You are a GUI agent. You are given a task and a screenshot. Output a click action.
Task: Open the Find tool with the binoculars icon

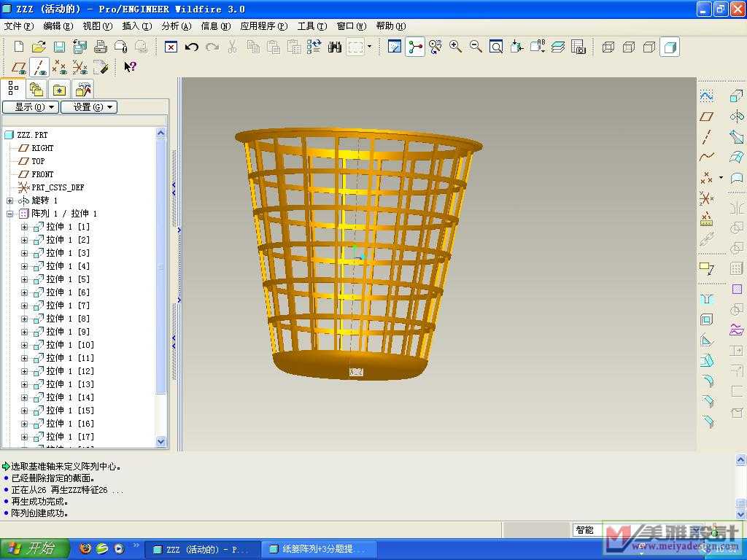335,47
